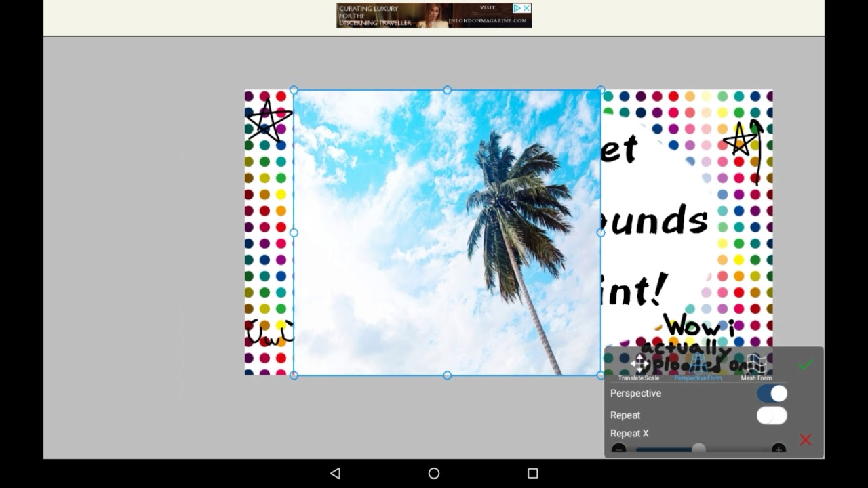Increase Repeat X with the plus button
Screen dimensions: 868x488
pos(778,449)
